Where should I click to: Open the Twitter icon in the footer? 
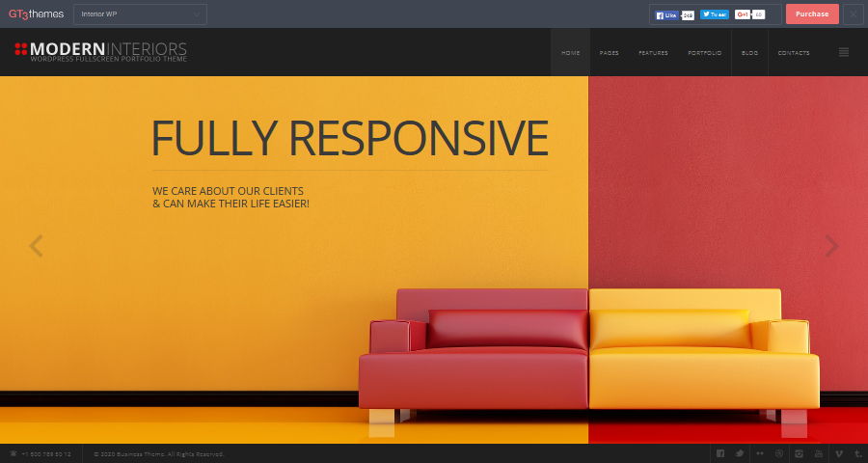[740, 453]
